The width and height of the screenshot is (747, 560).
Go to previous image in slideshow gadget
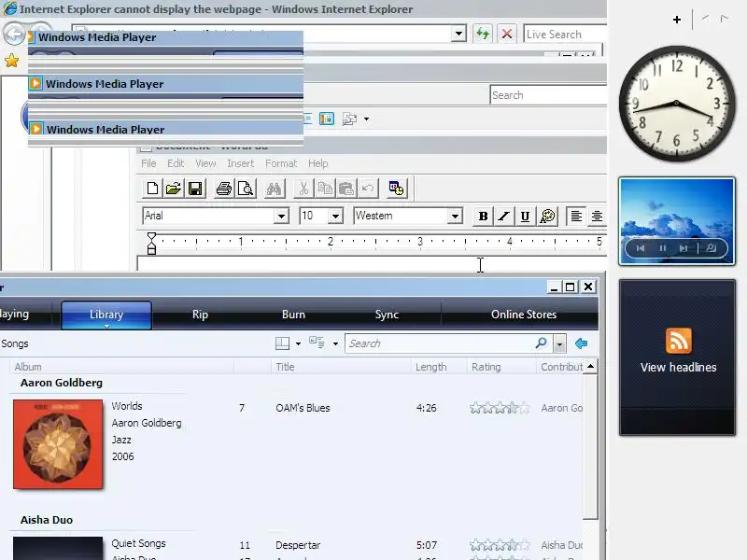[x=641, y=248]
